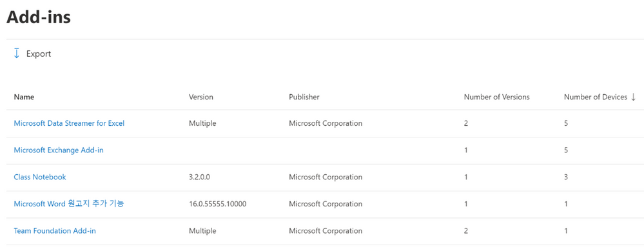The width and height of the screenshot is (644, 251).
Task: Click the Multiple version cell for Data Streamer
Action: point(202,123)
